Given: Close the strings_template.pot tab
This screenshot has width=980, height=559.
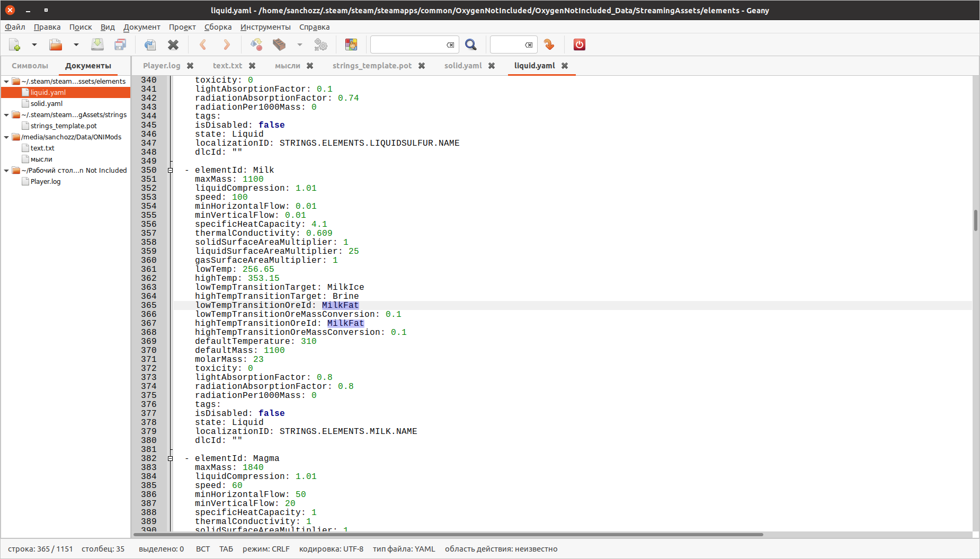Looking at the screenshot, I should 422,66.
